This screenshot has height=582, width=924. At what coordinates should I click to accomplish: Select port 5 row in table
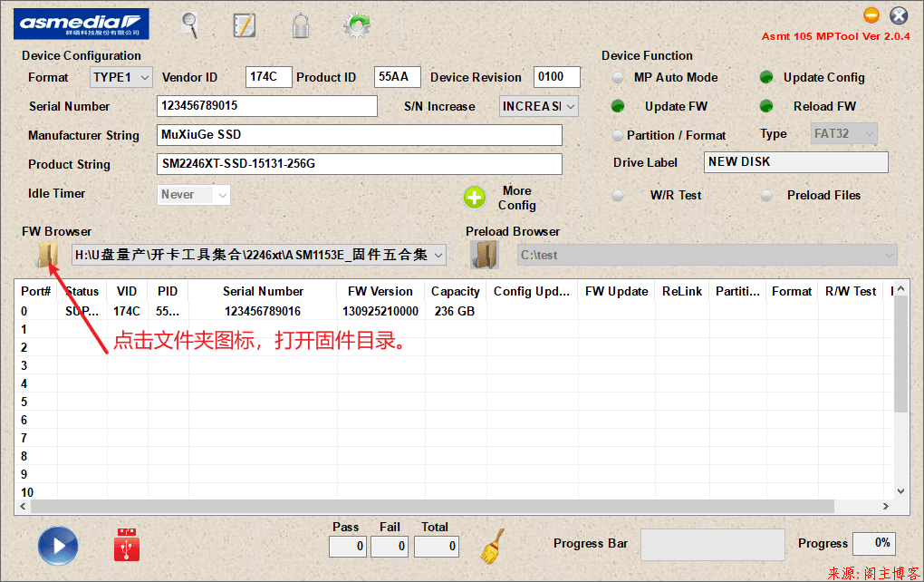[x=454, y=402]
